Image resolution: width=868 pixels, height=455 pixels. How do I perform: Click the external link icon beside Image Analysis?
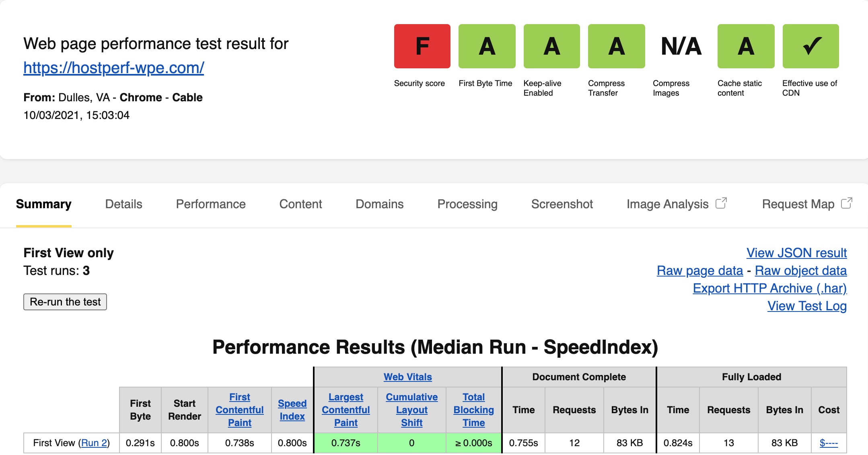pos(721,203)
